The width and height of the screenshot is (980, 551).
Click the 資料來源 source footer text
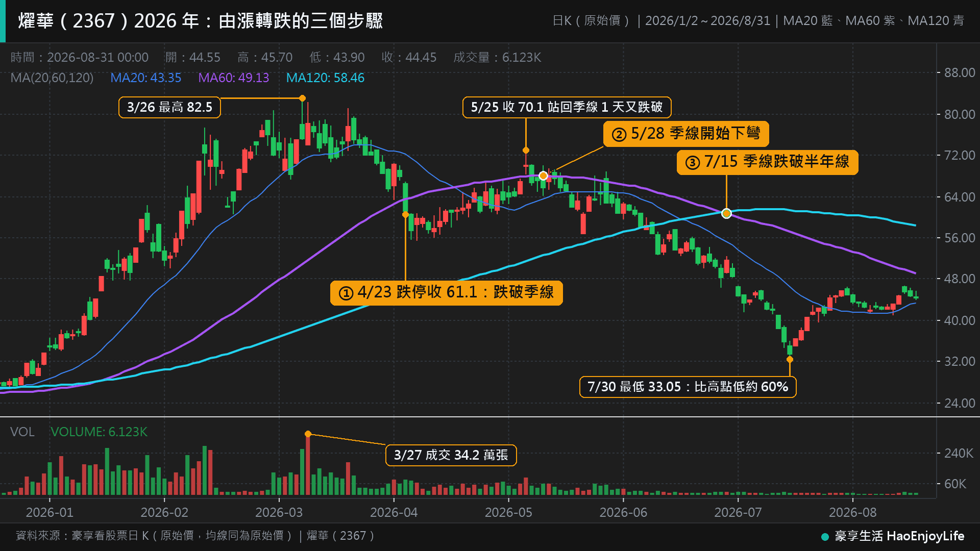click(195, 536)
